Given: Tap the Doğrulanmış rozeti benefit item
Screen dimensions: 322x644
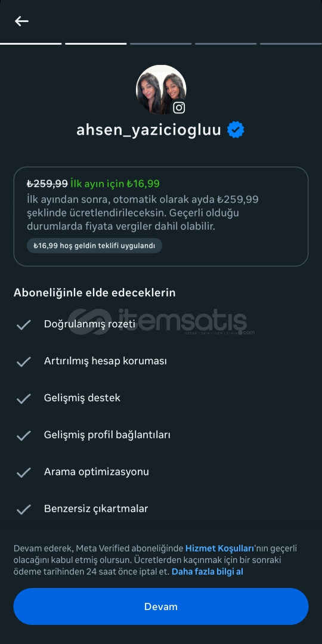Looking at the screenshot, I should coord(89,324).
